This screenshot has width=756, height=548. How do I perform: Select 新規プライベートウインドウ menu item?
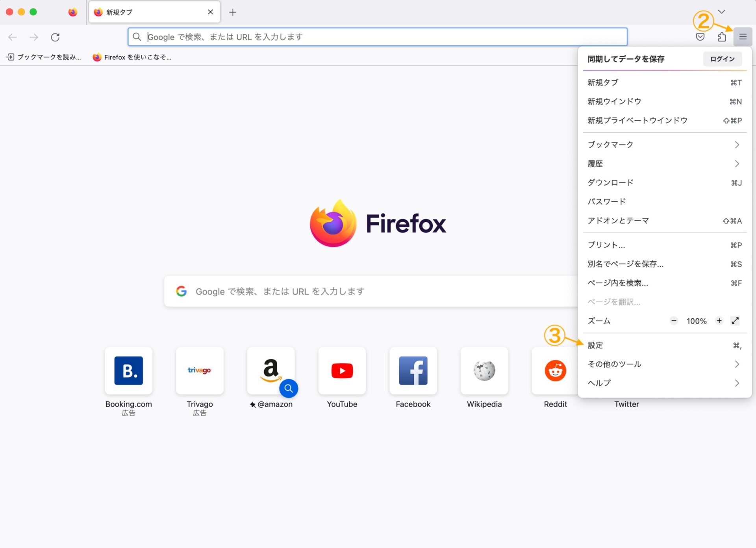pyautogui.click(x=664, y=120)
